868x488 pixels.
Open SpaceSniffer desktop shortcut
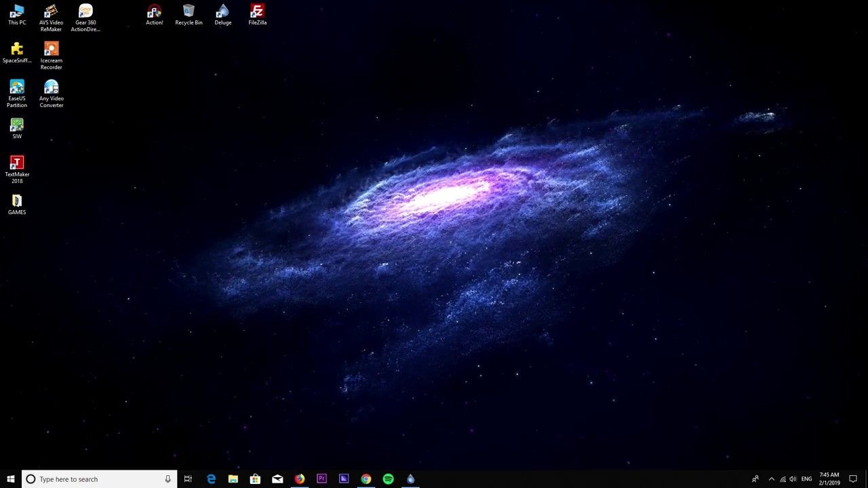17,53
